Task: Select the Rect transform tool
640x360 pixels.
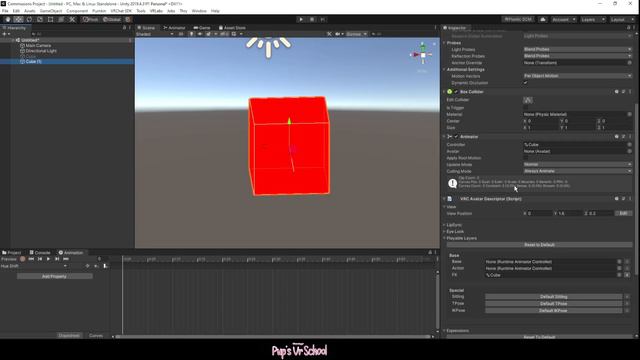Action: (50, 19)
